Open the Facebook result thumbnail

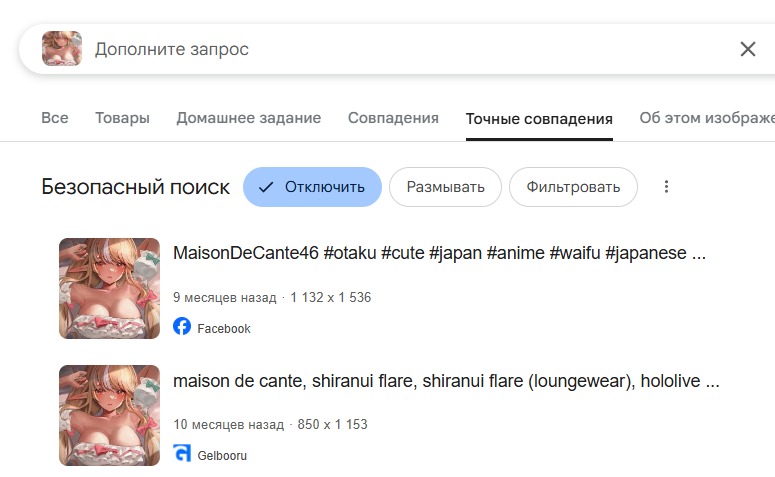(x=110, y=288)
